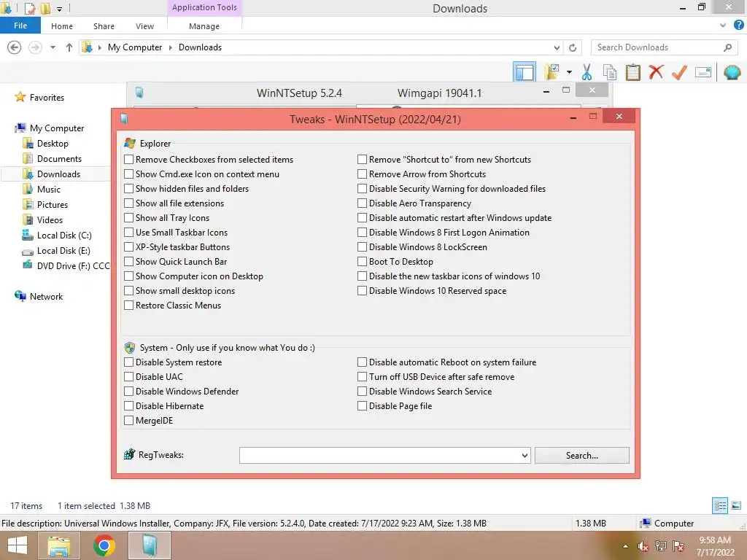This screenshot has width=747, height=560.
Task: Click the Application Tools contextual tab
Action: coord(204,7)
